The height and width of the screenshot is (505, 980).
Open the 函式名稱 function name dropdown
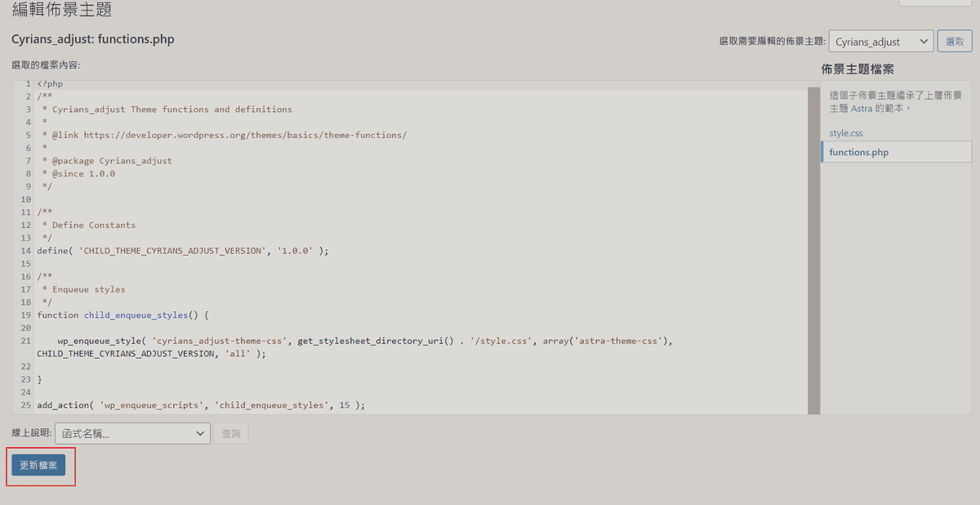coord(133,434)
